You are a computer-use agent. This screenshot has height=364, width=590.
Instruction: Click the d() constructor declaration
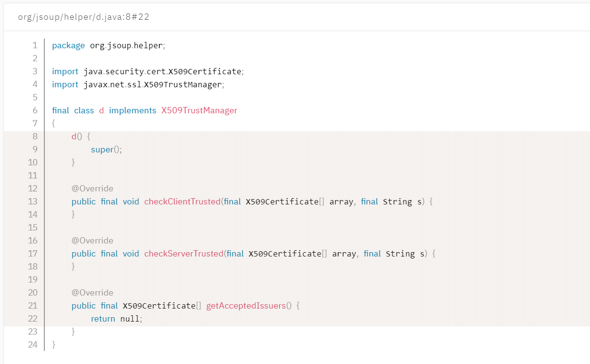[x=77, y=136]
